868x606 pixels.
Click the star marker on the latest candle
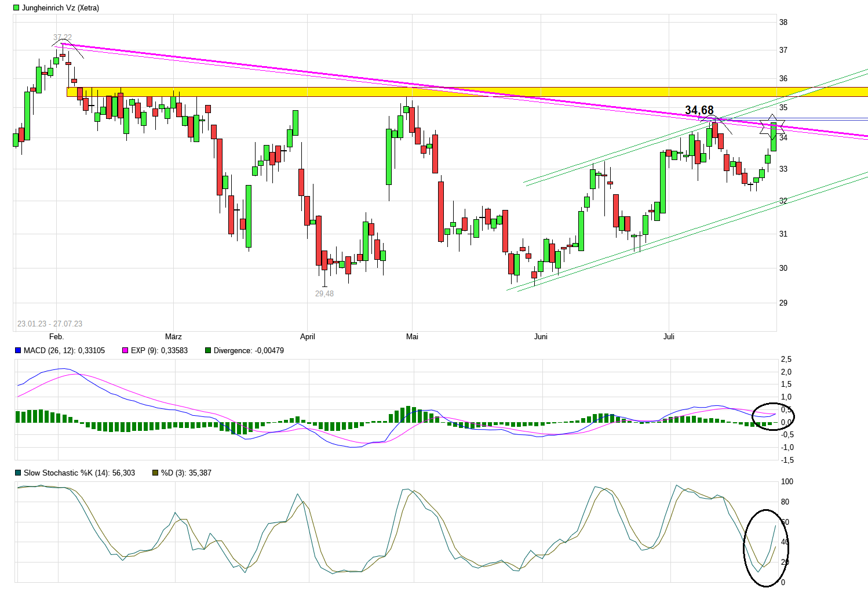773,127
